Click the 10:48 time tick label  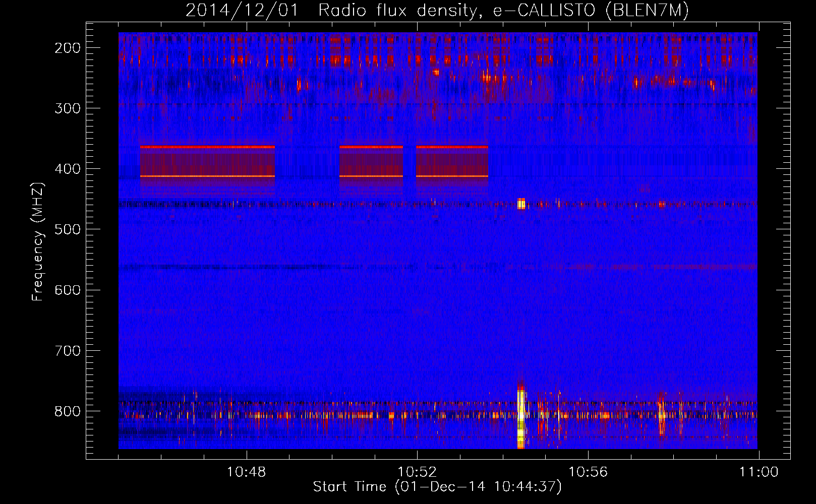[246, 472]
